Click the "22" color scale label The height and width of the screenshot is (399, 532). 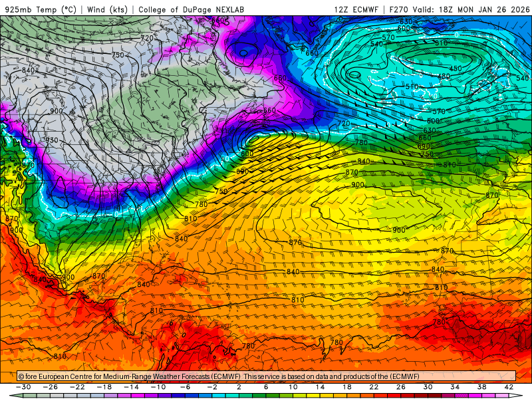point(374,387)
